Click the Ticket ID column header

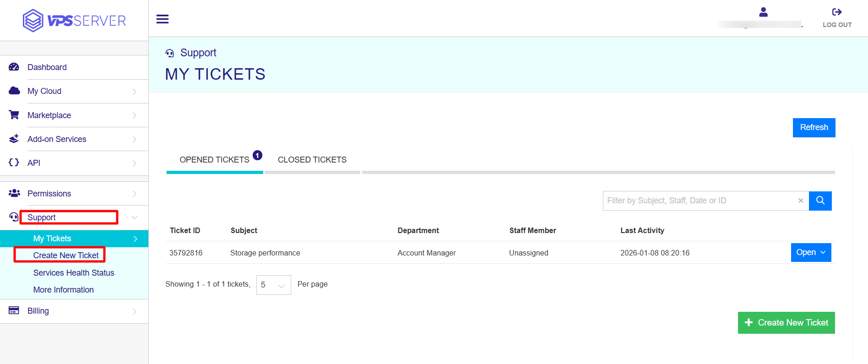pyautogui.click(x=185, y=230)
